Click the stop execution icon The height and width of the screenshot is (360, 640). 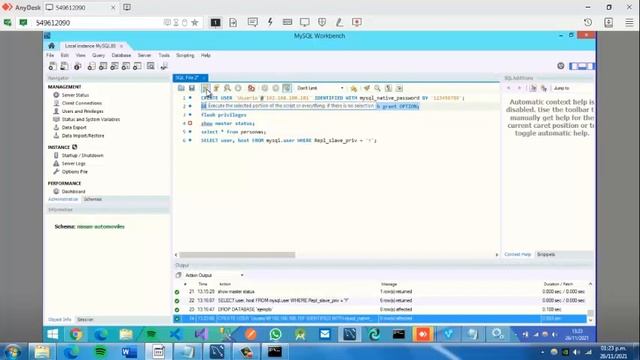point(238,88)
